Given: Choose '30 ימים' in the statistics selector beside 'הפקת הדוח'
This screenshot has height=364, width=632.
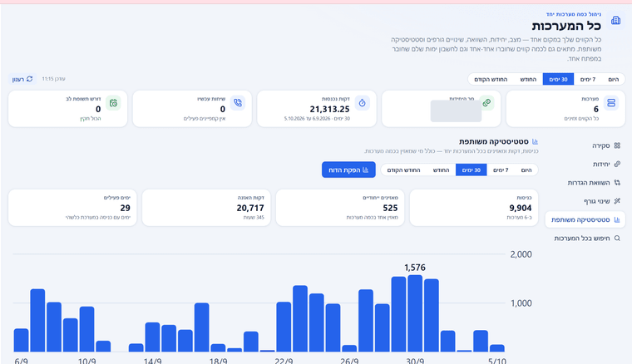Looking at the screenshot, I should click(x=472, y=170).
